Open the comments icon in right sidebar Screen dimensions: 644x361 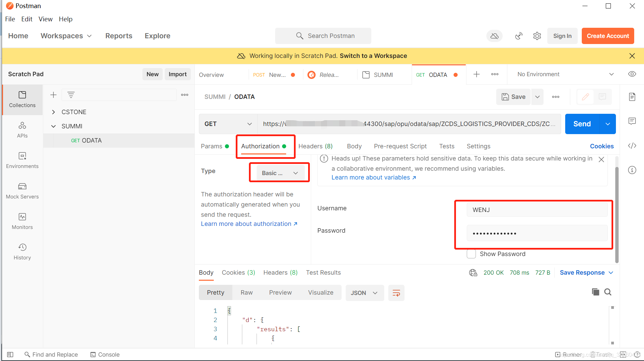[x=632, y=121]
